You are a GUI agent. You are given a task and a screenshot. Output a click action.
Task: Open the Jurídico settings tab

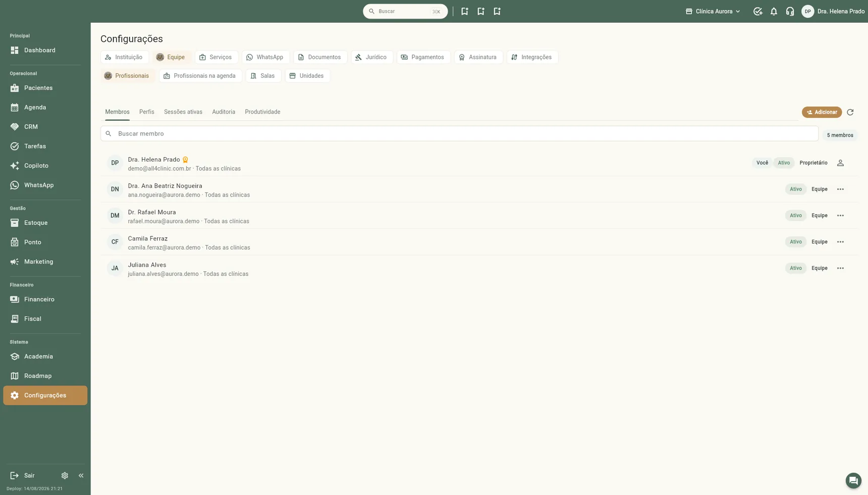pos(371,57)
